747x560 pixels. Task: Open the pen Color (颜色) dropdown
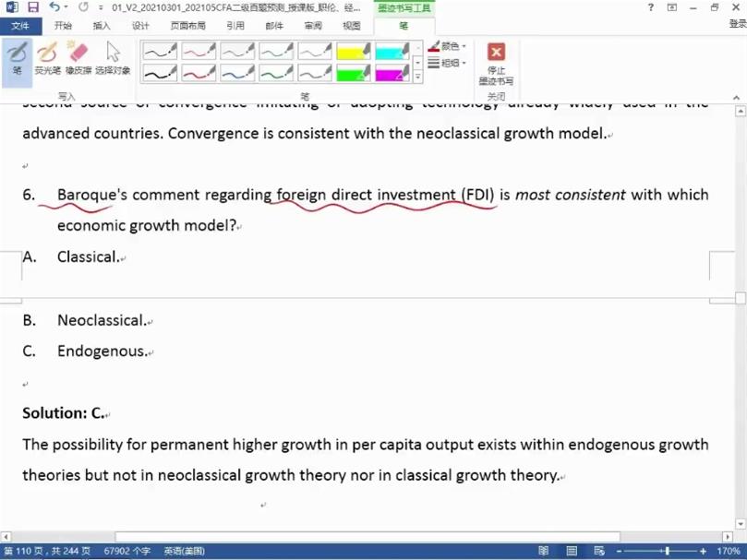447,46
